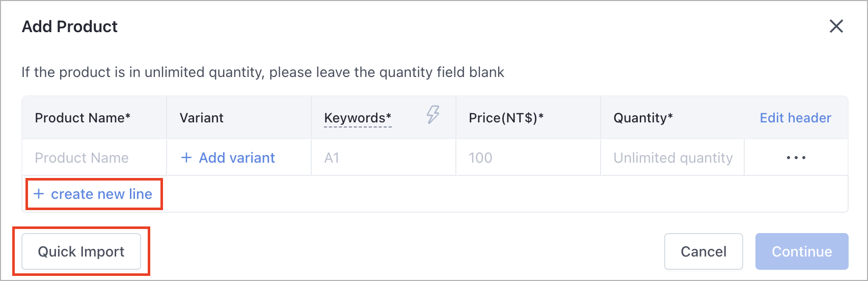
Task: Click the Product Name* column header
Action: (x=83, y=118)
